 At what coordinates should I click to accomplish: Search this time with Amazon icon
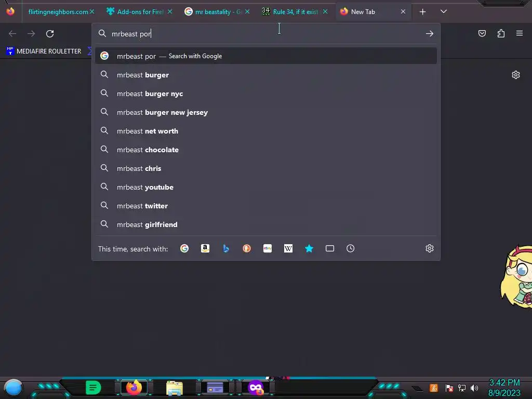(x=205, y=248)
